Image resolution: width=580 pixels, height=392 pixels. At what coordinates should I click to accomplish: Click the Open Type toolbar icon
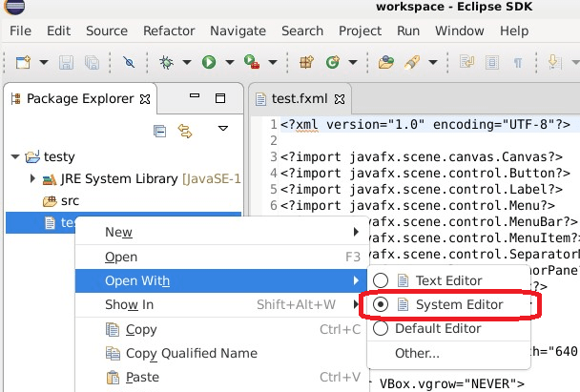coord(385,62)
